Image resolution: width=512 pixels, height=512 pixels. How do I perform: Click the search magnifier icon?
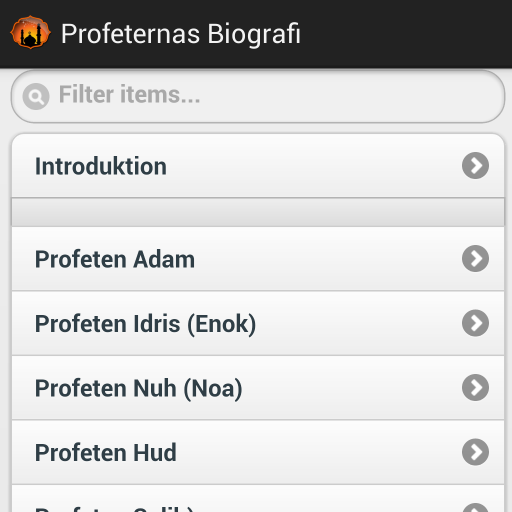pos(36,96)
